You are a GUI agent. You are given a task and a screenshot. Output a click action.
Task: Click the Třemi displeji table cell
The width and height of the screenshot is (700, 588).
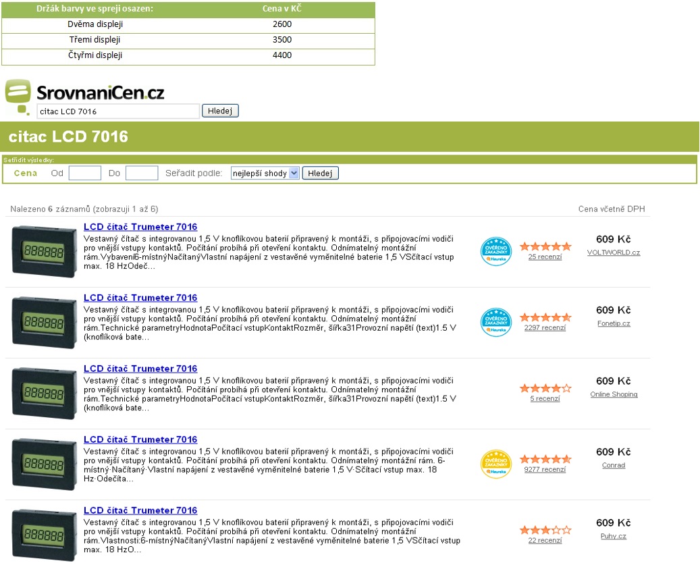pyautogui.click(x=95, y=40)
